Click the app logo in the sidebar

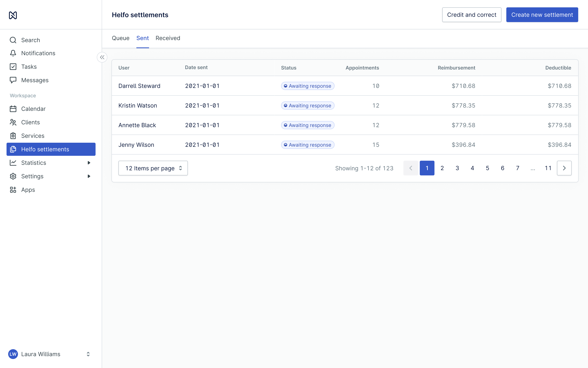(x=13, y=15)
